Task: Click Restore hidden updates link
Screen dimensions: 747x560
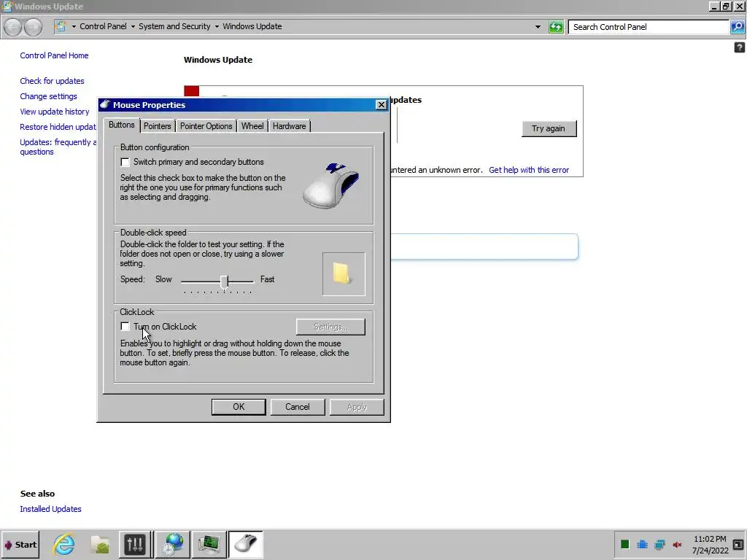Action: pyautogui.click(x=58, y=127)
